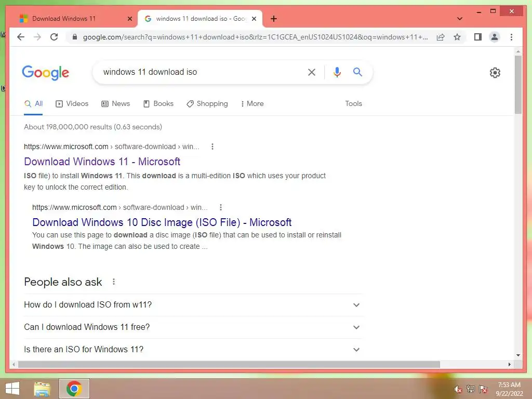Click the scroll down arrow
532x399 pixels.
tap(518, 355)
